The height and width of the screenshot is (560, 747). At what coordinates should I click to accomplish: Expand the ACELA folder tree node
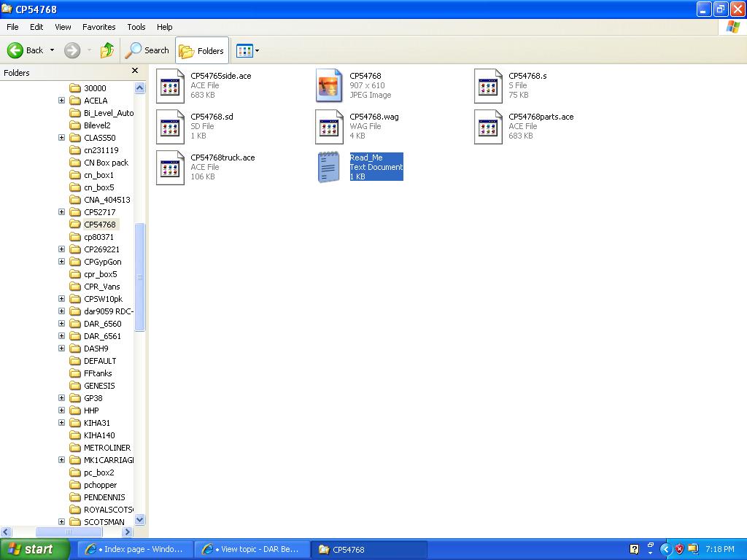pos(61,101)
